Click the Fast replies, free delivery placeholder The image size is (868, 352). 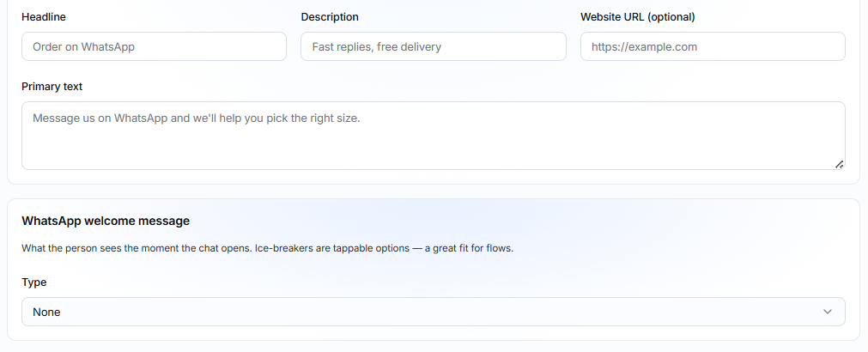376,47
